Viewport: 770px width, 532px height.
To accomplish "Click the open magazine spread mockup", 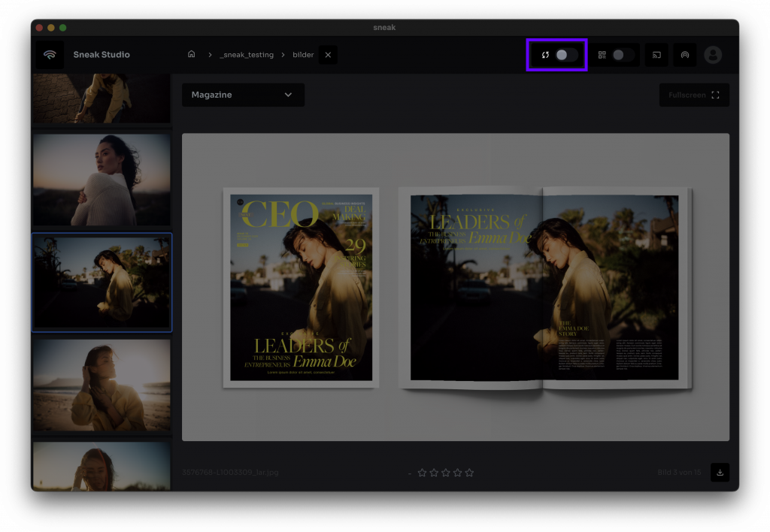I will (x=544, y=288).
